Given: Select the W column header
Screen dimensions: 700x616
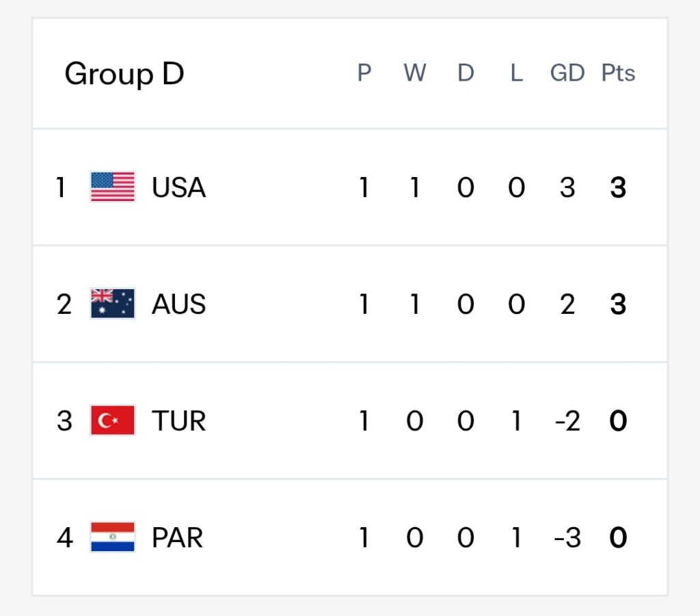Looking at the screenshot, I should 415,72.
